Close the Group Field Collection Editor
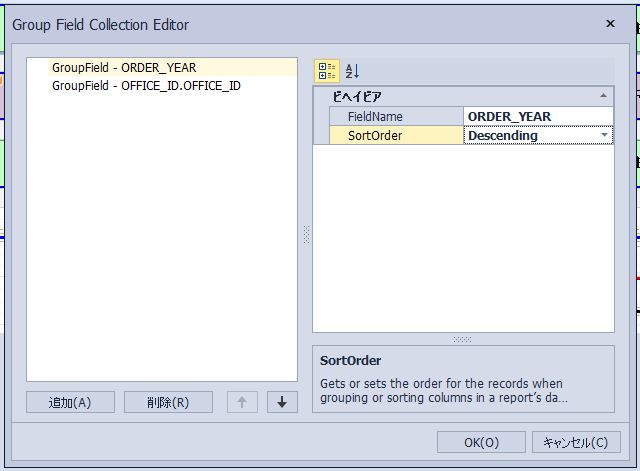The image size is (640, 471). click(x=611, y=24)
